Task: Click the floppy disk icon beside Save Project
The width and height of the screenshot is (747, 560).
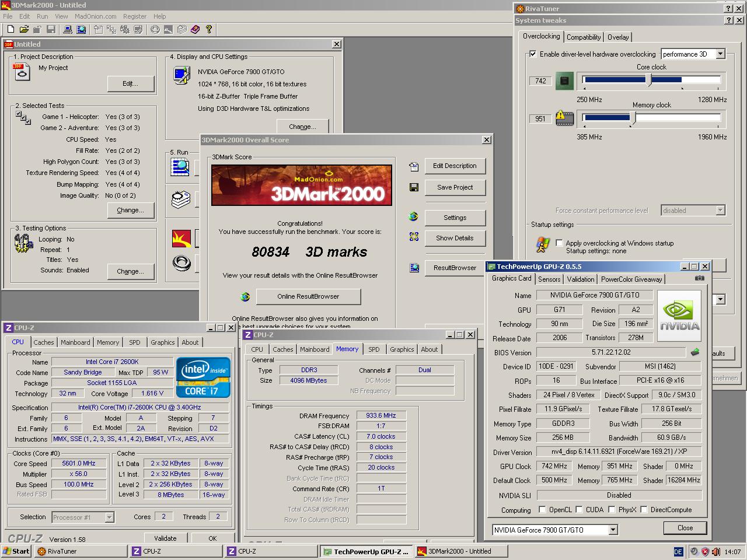Action: (414, 187)
